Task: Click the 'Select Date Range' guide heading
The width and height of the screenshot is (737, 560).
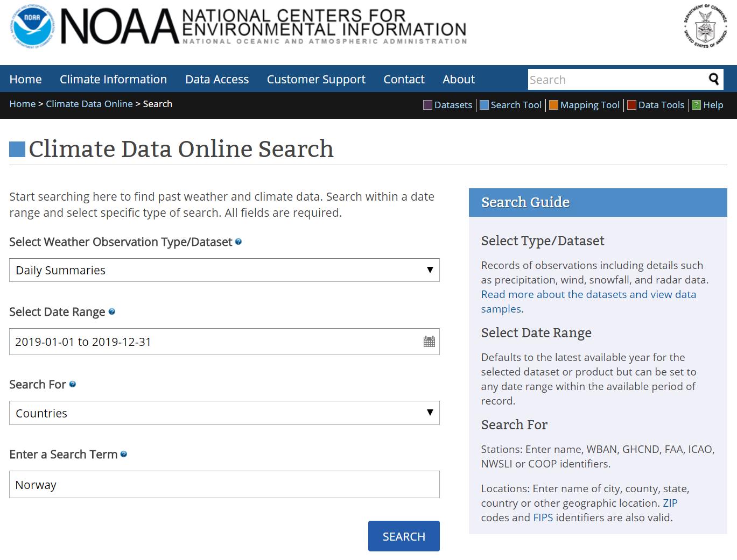Action: 536,333
